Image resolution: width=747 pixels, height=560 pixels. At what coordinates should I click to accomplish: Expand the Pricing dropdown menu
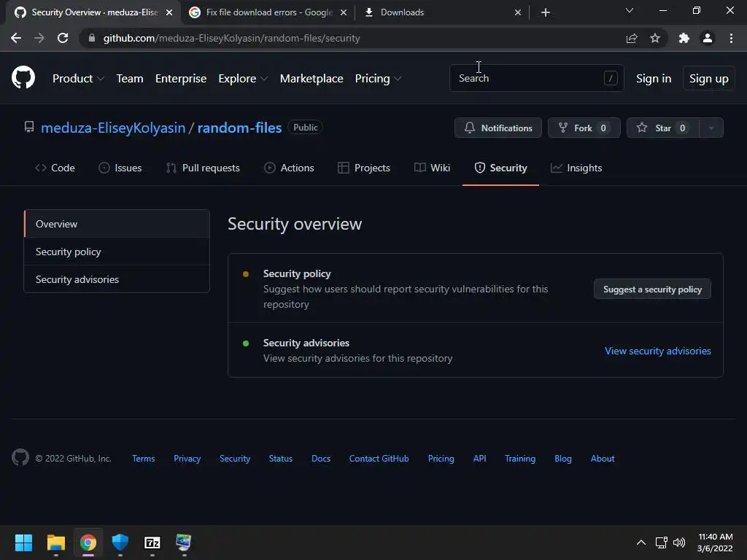[378, 79]
